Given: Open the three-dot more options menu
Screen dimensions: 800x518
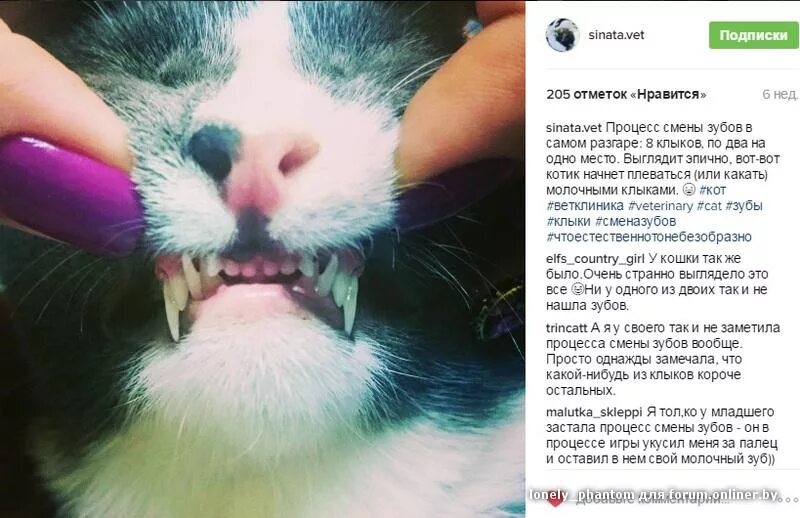Looking at the screenshot, I should 791,498.
